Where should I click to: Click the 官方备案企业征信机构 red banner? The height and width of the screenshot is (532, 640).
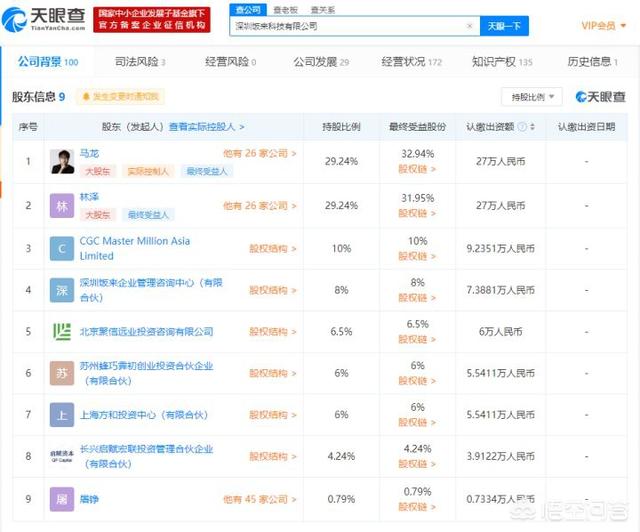pos(152,19)
